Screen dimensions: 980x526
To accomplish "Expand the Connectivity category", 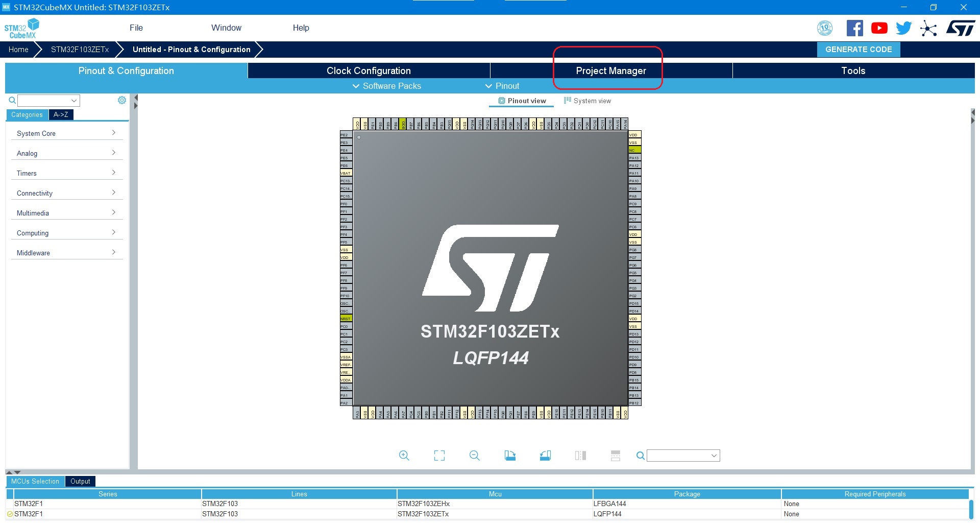I will (66, 193).
